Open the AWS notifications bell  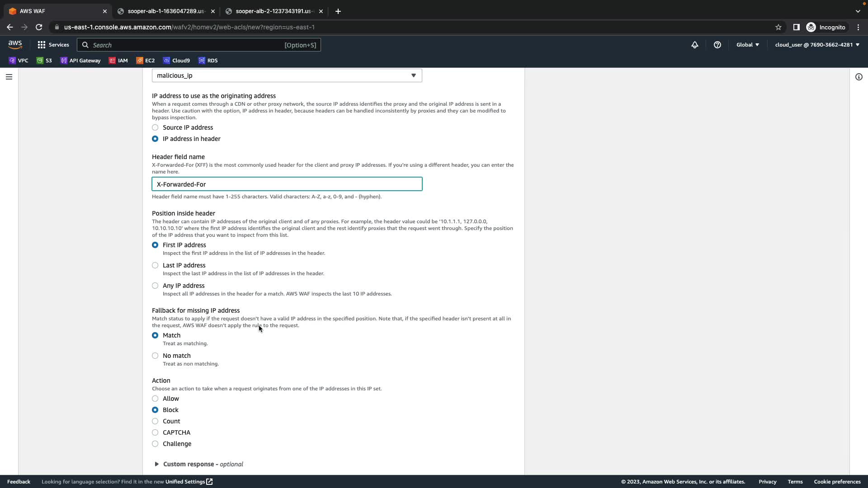[x=695, y=45]
